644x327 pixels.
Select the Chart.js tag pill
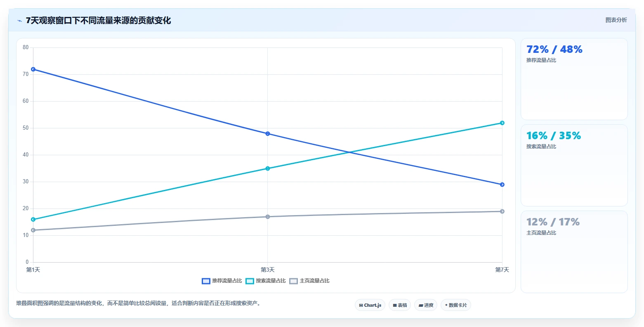tap(370, 305)
